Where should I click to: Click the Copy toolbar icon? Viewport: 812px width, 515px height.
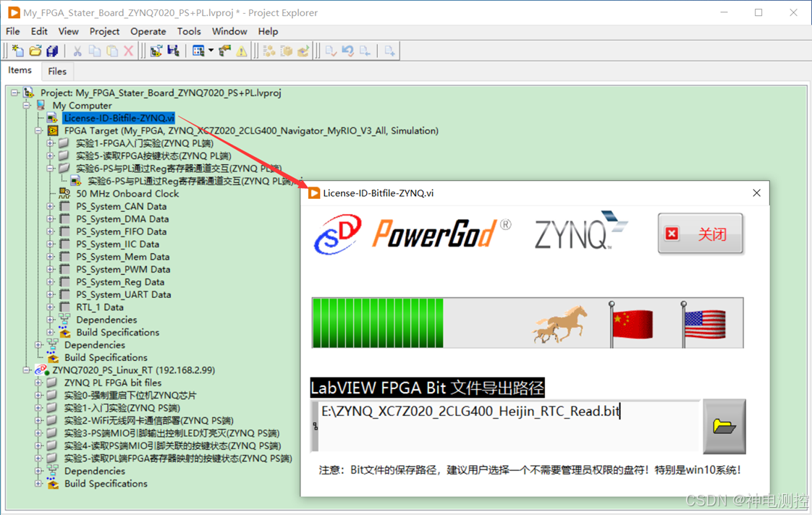pos(94,51)
